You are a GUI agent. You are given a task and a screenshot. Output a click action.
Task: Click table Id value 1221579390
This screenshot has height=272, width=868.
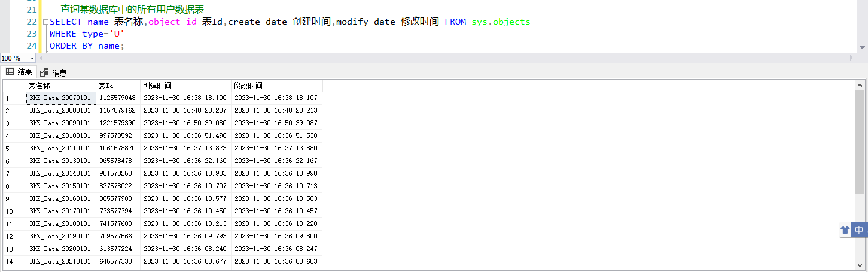point(118,123)
